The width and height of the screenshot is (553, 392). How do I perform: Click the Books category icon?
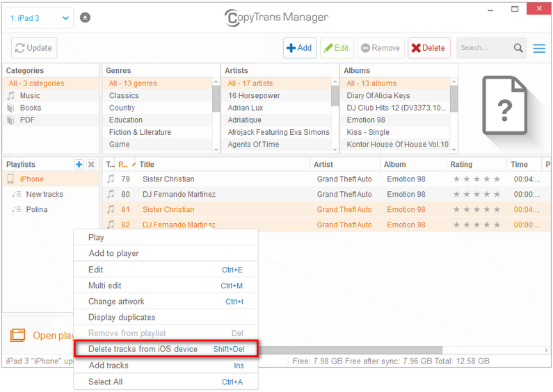pyautogui.click(x=11, y=108)
